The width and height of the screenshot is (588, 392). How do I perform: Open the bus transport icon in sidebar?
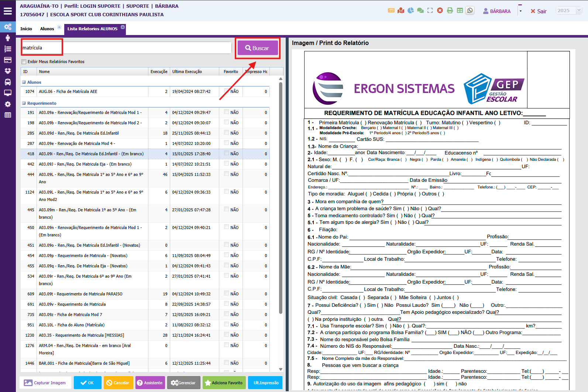(x=7, y=82)
